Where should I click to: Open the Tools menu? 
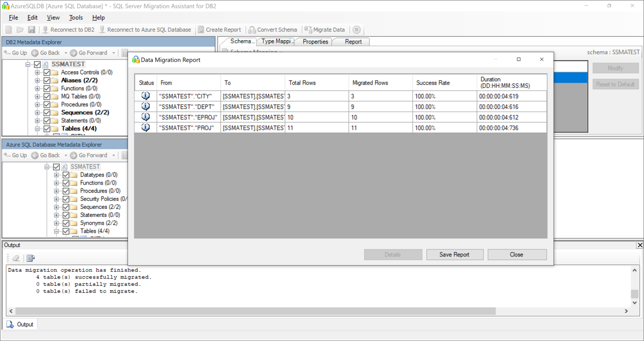click(x=76, y=17)
